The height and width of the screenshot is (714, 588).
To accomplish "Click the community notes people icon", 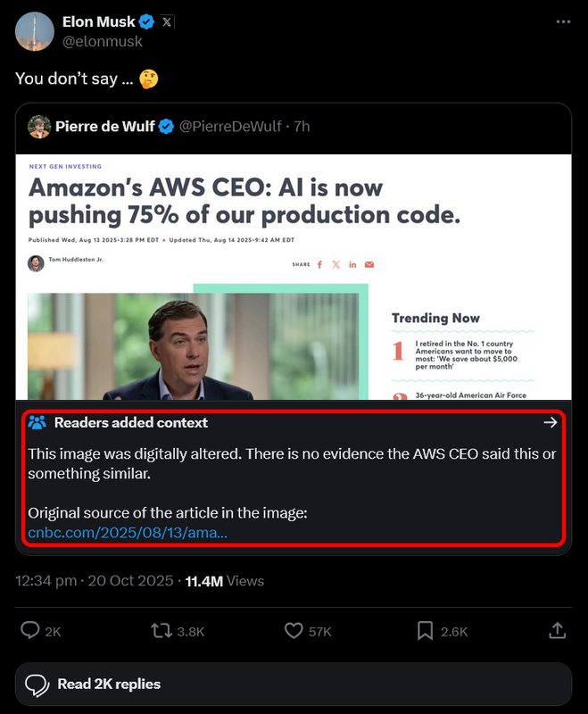I will (x=37, y=422).
